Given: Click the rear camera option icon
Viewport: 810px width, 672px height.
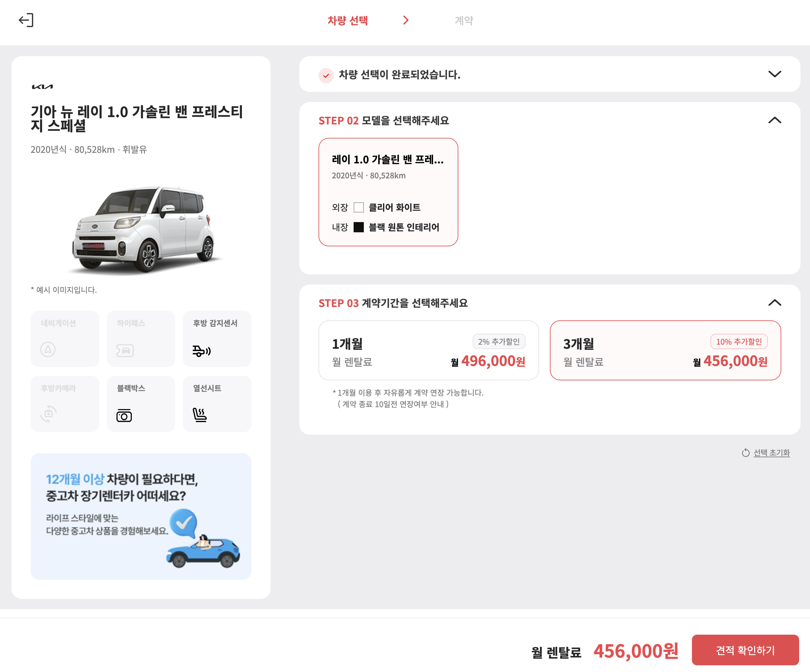Looking at the screenshot, I should click(x=49, y=414).
